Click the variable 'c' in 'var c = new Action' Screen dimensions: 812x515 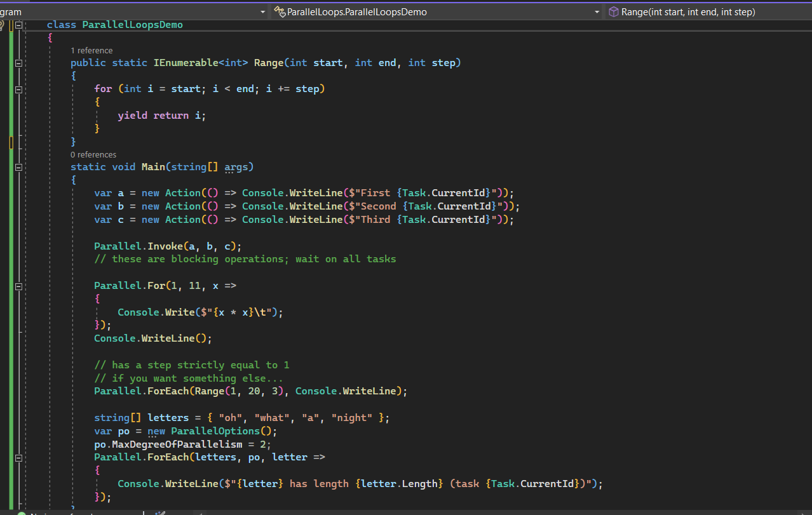coord(121,219)
